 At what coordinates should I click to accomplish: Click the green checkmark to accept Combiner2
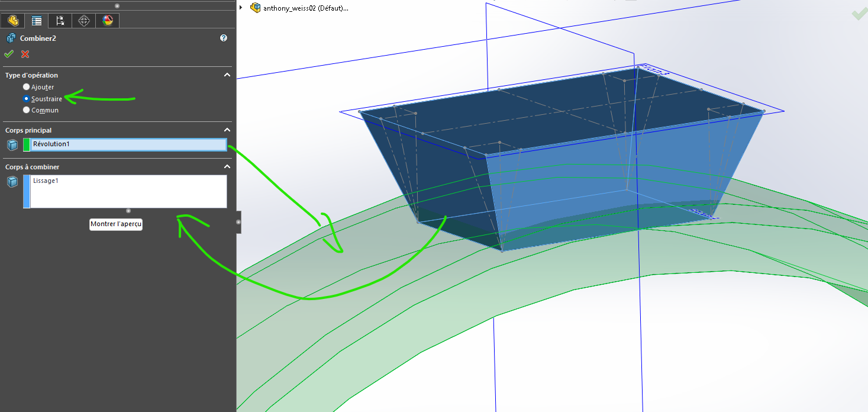click(x=8, y=54)
